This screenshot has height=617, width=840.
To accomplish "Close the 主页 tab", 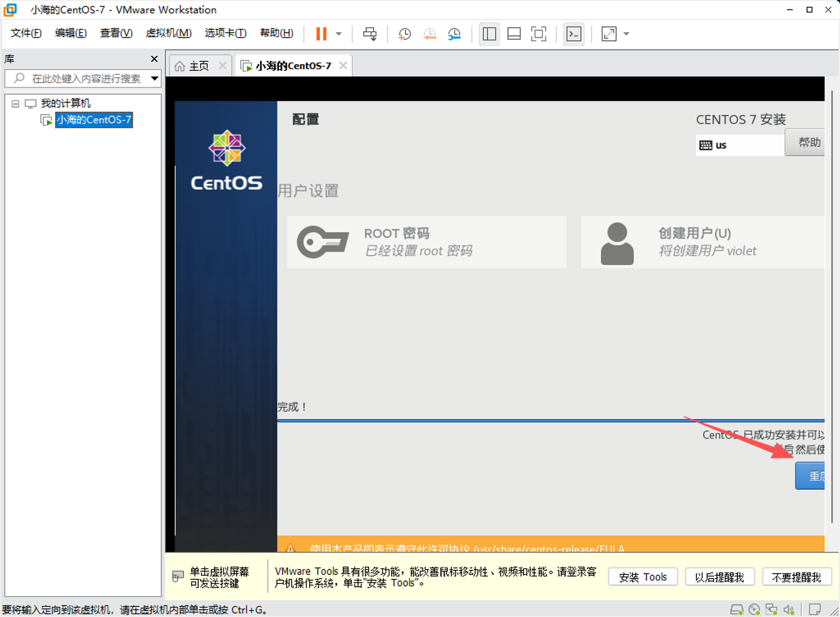I will point(223,66).
